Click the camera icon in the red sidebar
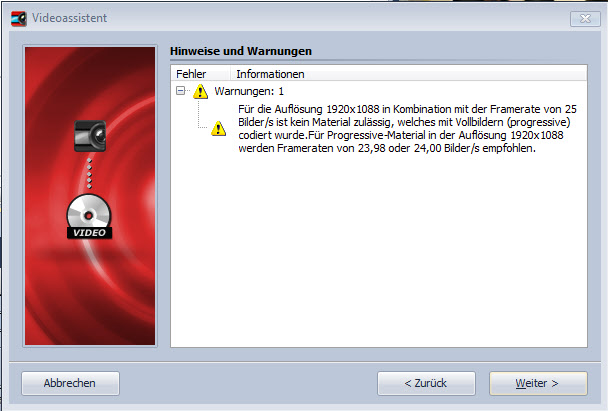This screenshot has height=411, width=608. [x=91, y=136]
